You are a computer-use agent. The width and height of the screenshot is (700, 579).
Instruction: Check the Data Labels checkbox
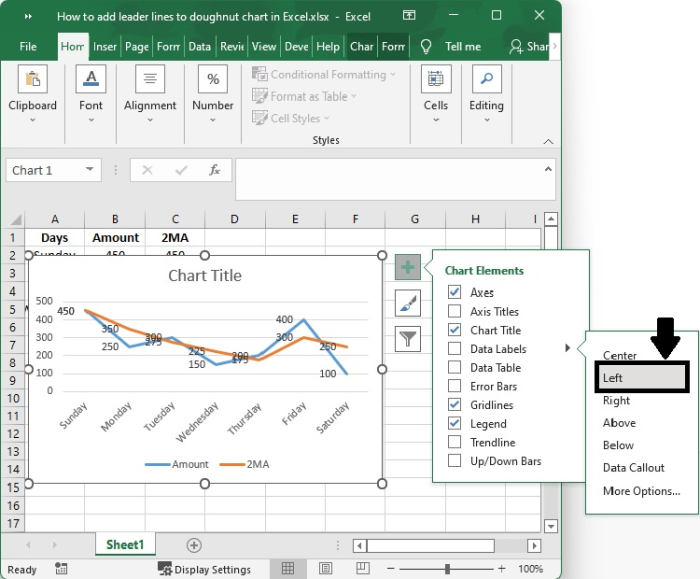[454, 349]
